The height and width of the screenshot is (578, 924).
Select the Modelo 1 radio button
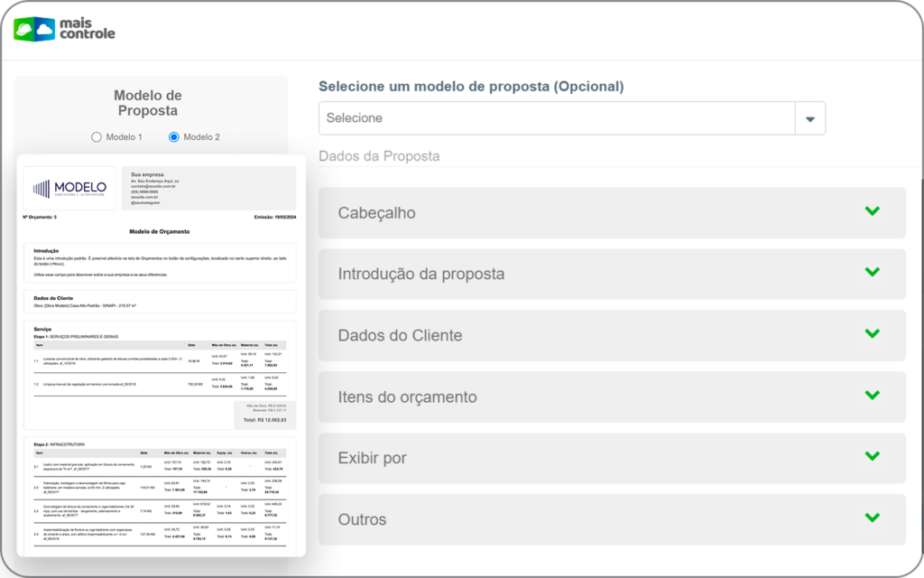point(97,136)
